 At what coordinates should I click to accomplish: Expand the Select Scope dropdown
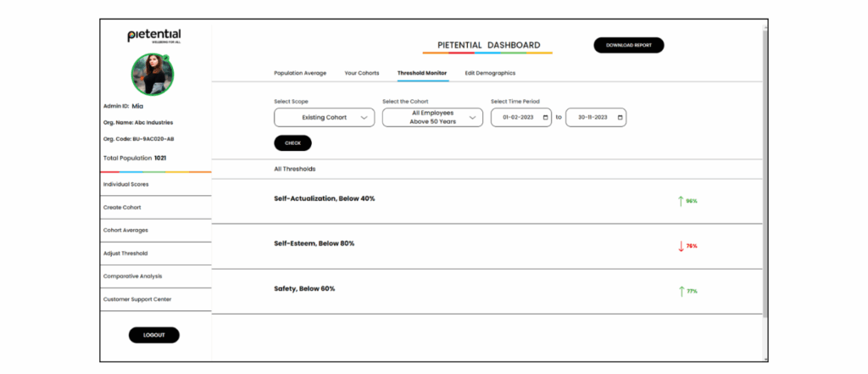coord(324,117)
